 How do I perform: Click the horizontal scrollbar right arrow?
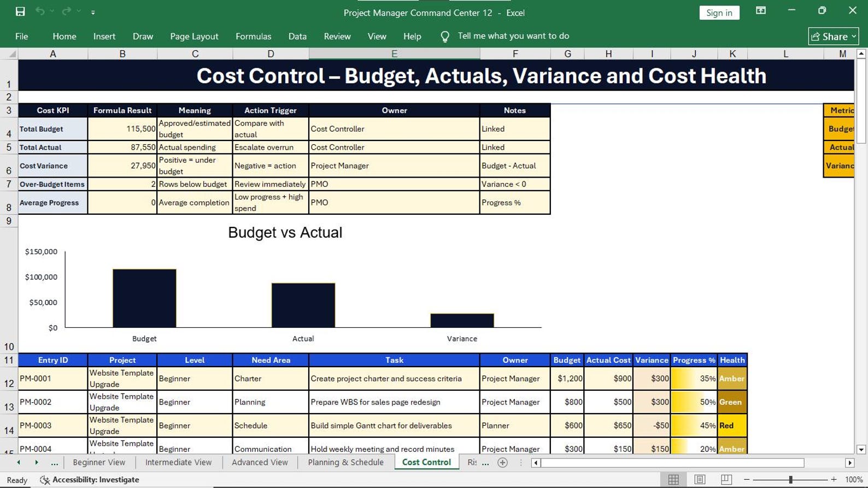(x=849, y=463)
